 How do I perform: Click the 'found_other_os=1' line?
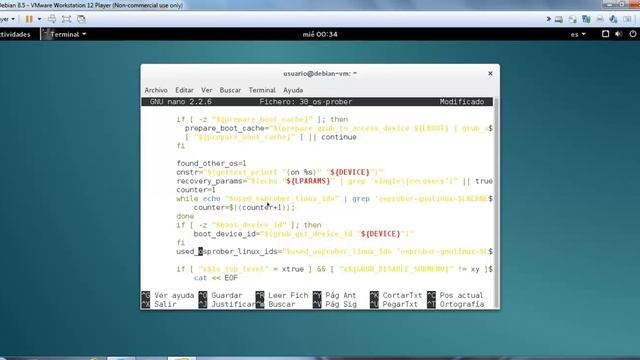(x=211, y=163)
